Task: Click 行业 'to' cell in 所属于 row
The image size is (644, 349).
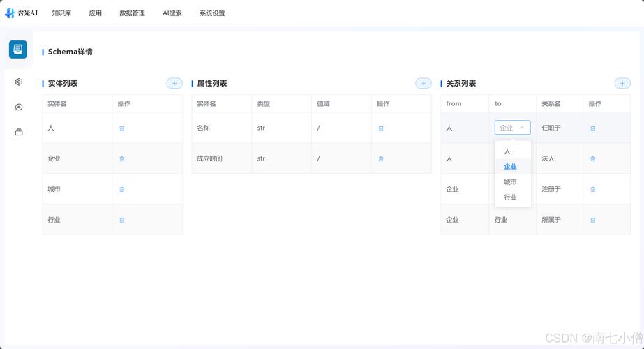Action: tap(501, 220)
